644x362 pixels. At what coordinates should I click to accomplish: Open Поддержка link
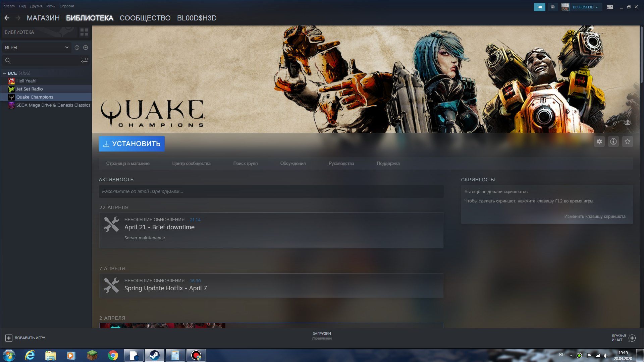click(x=388, y=164)
